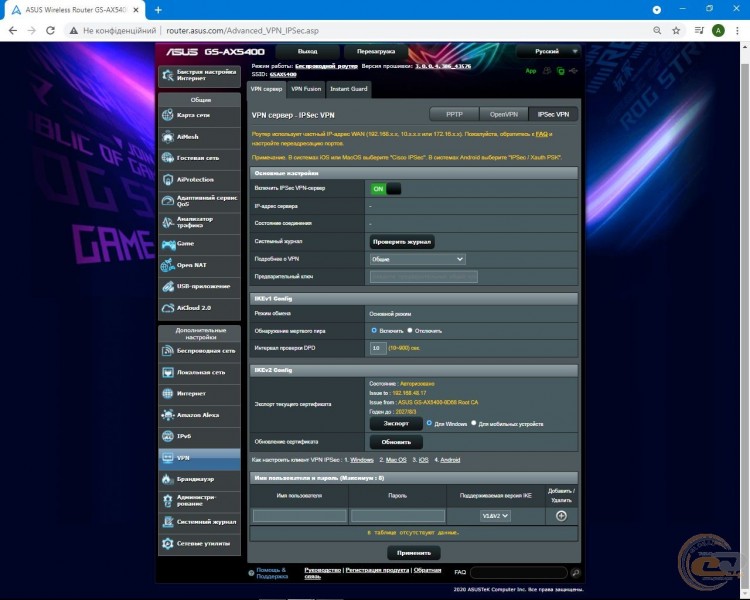Select OpenVPN server type tab

pos(504,114)
